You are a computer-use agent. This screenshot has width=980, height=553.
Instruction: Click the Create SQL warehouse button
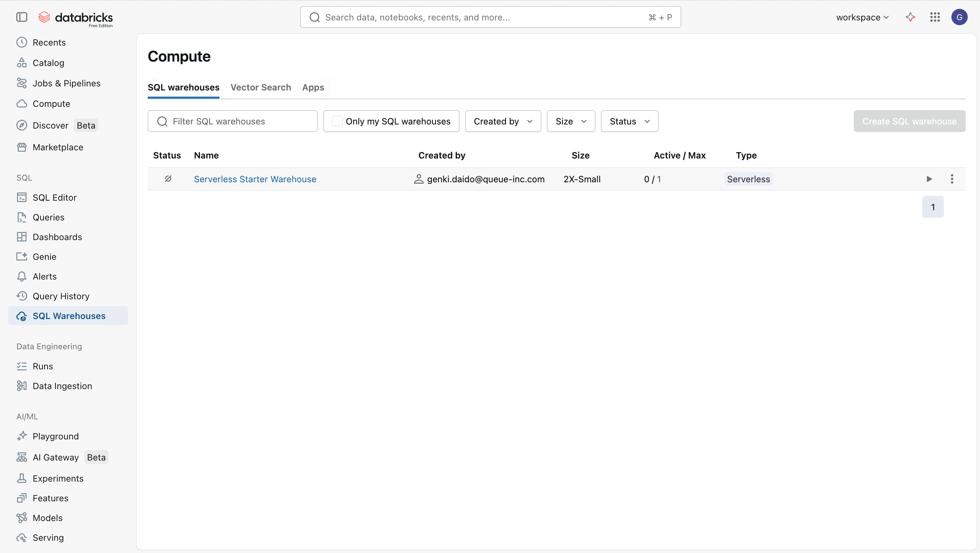909,121
